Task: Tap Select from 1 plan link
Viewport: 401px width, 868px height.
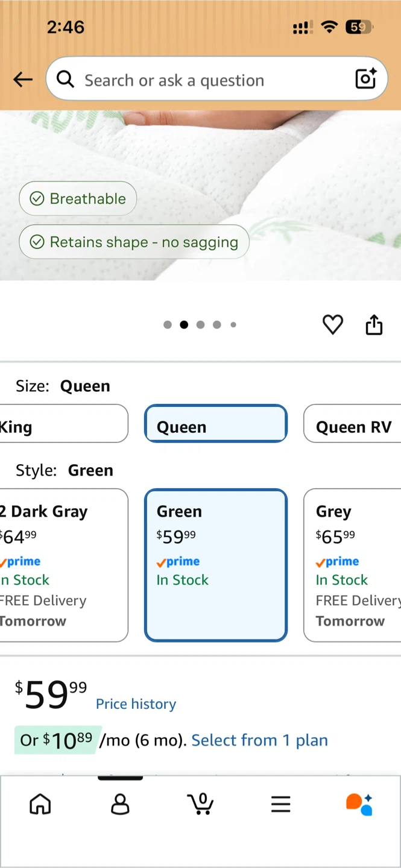Action: pyautogui.click(x=260, y=740)
